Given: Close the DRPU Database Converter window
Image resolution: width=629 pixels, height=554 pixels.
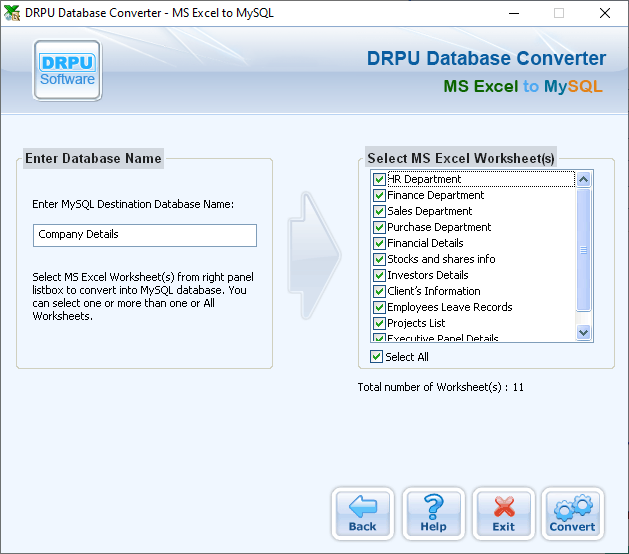Looking at the screenshot, I should tap(605, 13).
